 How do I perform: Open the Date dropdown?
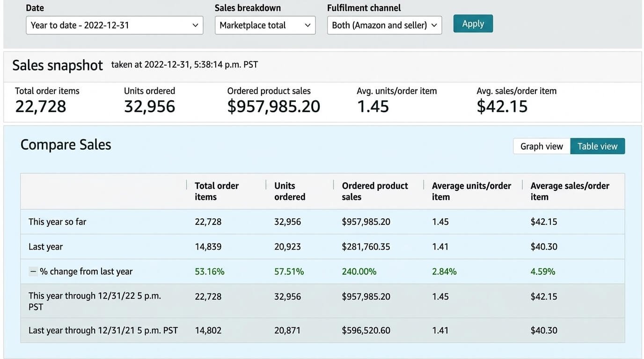(x=115, y=25)
